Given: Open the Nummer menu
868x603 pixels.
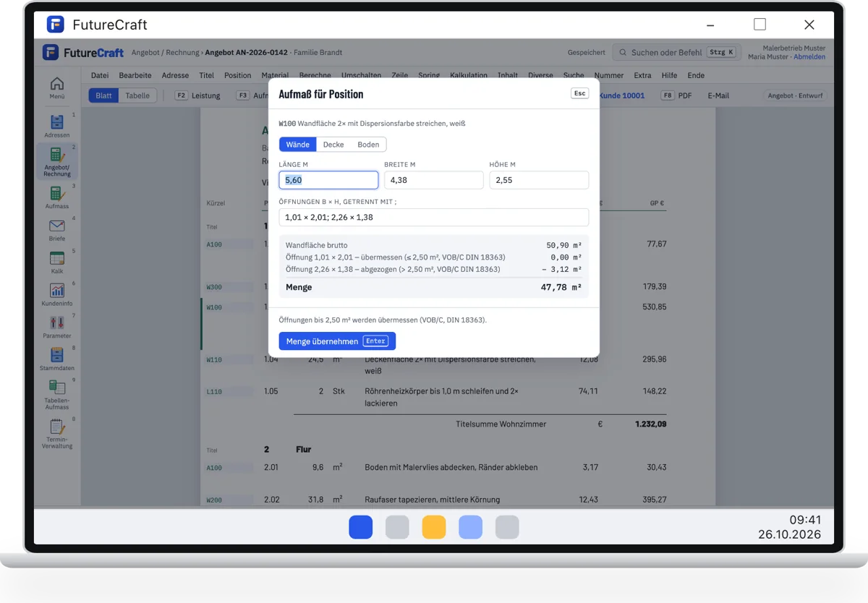Looking at the screenshot, I should pyautogui.click(x=609, y=75).
